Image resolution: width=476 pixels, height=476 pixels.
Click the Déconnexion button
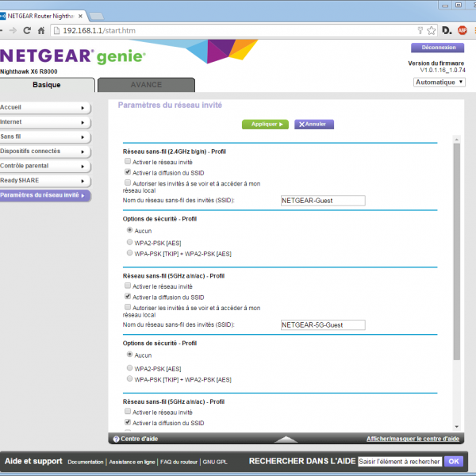[x=438, y=48]
